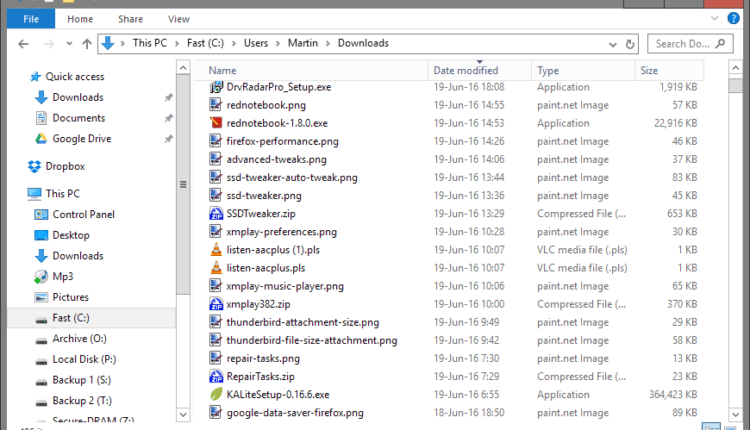The width and height of the screenshot is (750, 430).
Task: Select the Archive (O:) drive
Action: (x=79, y=338)
